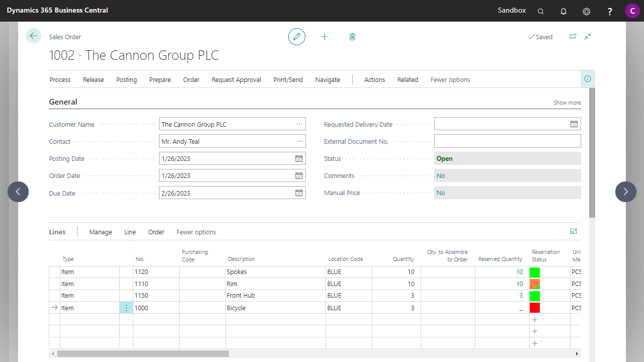Open the settings gear icon
This screenshot has height=362, width=644.
coord(586,11)
